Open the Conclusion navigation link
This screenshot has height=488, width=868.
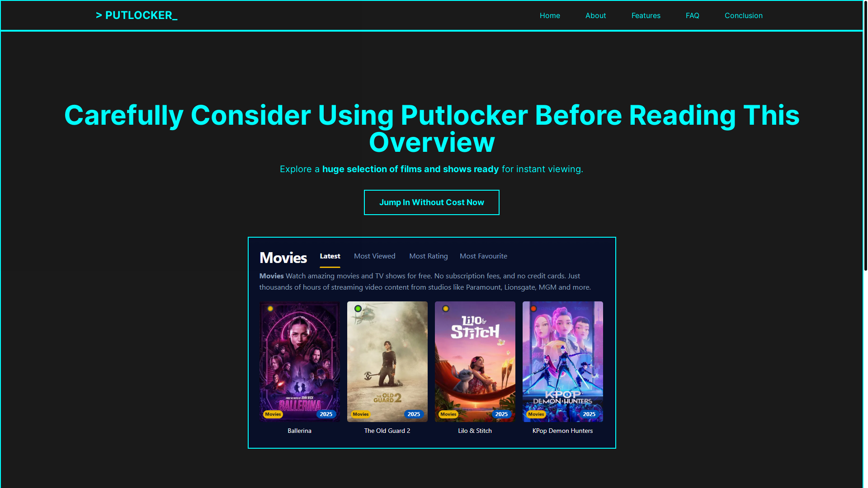point(743,16)
